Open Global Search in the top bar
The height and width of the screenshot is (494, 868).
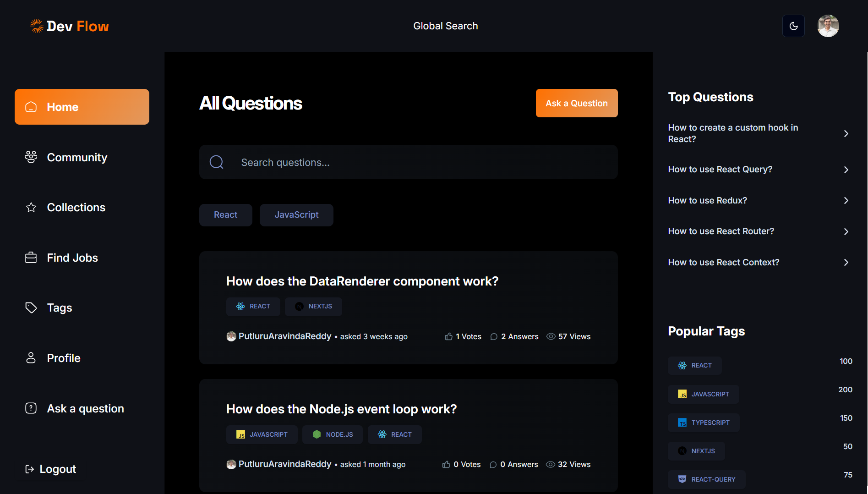tap(445, 26)
